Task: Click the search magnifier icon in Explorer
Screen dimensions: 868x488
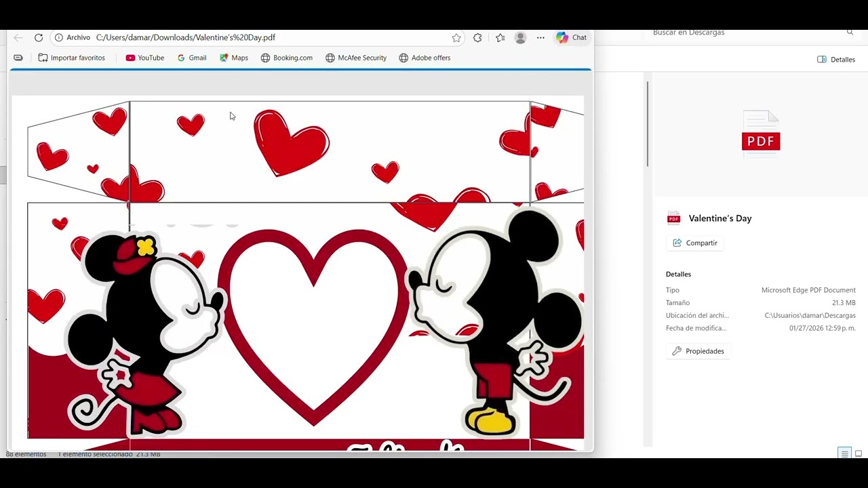Action: (x=850, y=33)
